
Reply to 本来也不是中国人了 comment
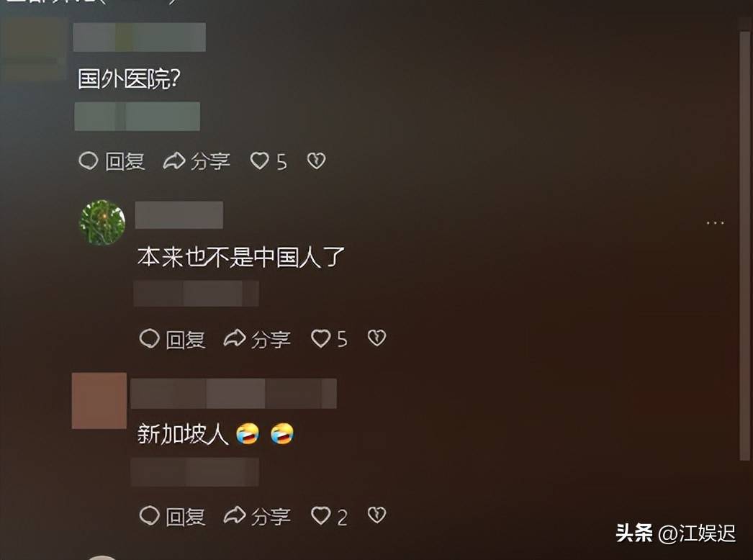coord(172,339)
